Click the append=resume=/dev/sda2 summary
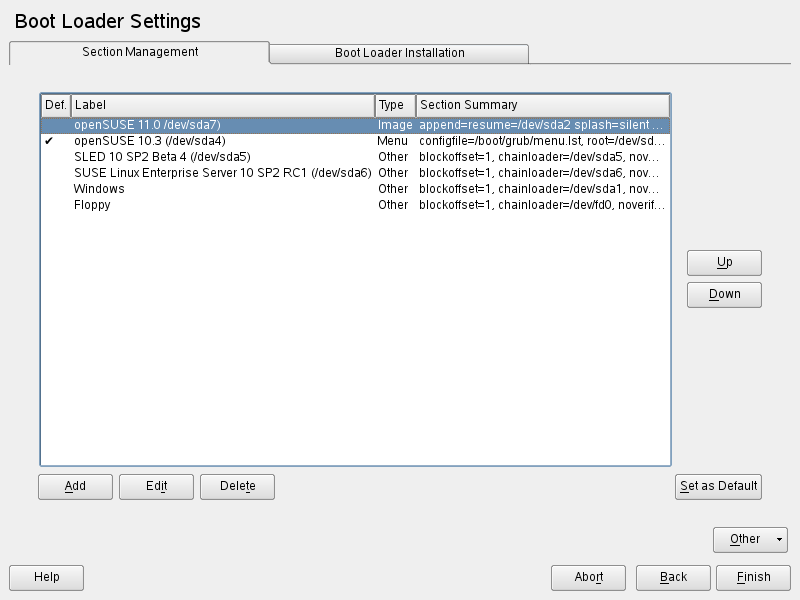Screen dimensions: 800x600 541,125
